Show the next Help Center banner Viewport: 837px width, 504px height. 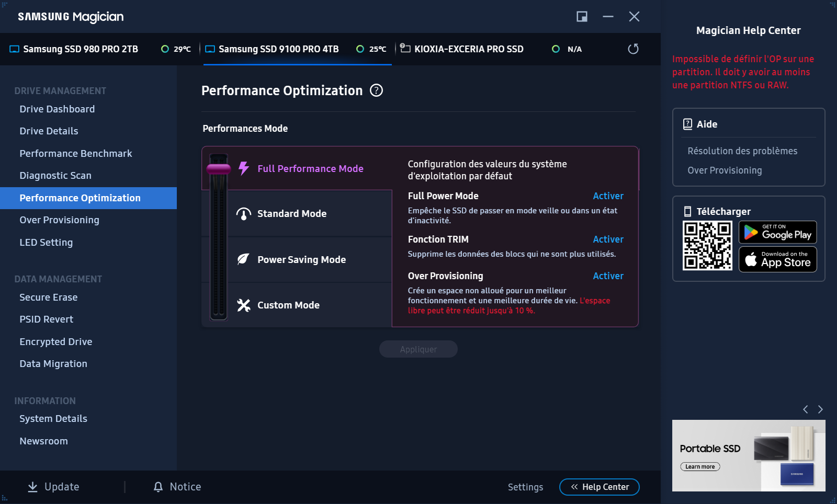[819, 409]
